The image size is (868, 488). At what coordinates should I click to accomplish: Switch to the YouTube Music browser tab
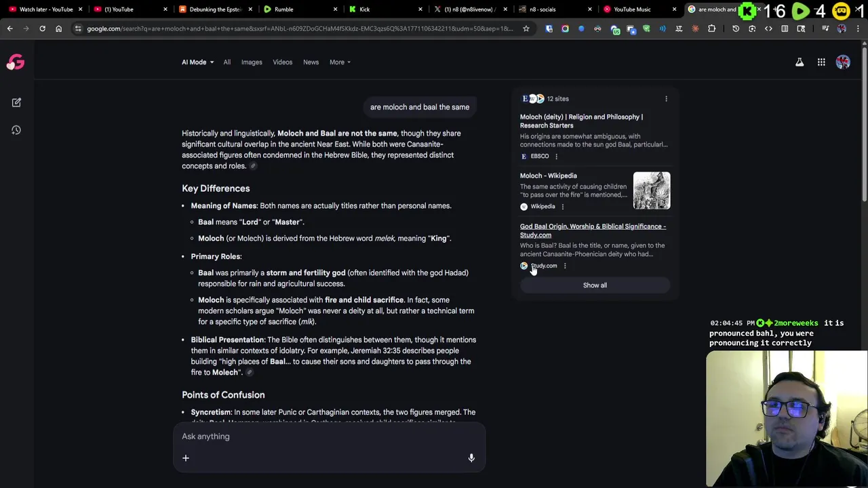[x=637, y=9]
